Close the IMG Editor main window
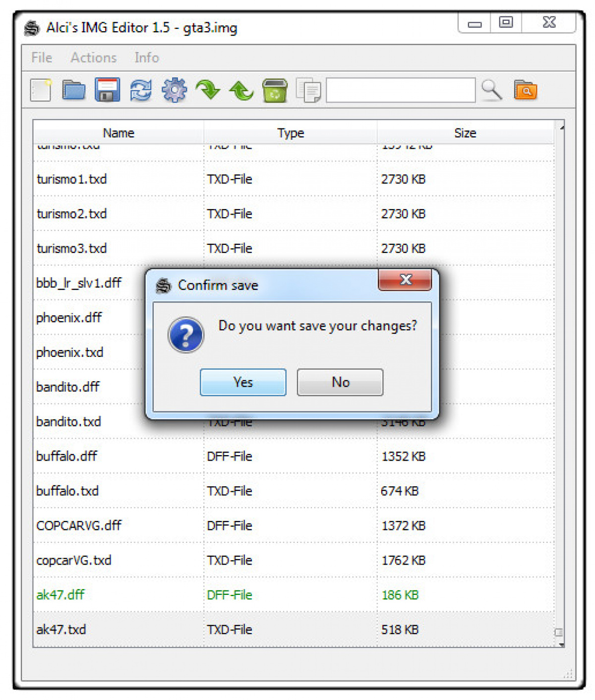 (x=549, y=22)
